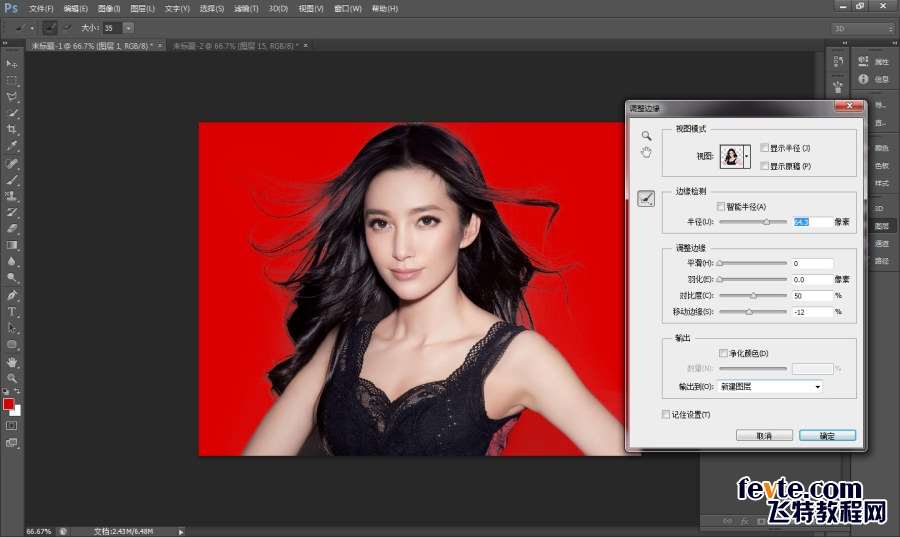Open the brush size 大小 dropdown arrow
This screenshot has height=537, width=900.
[x=129, y=28]
